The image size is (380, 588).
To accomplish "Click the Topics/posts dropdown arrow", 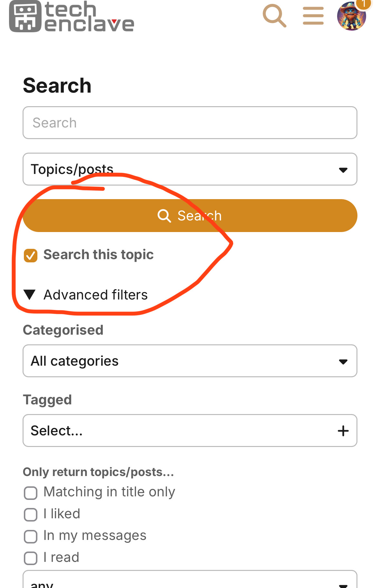I will click(x=343, y=170).
